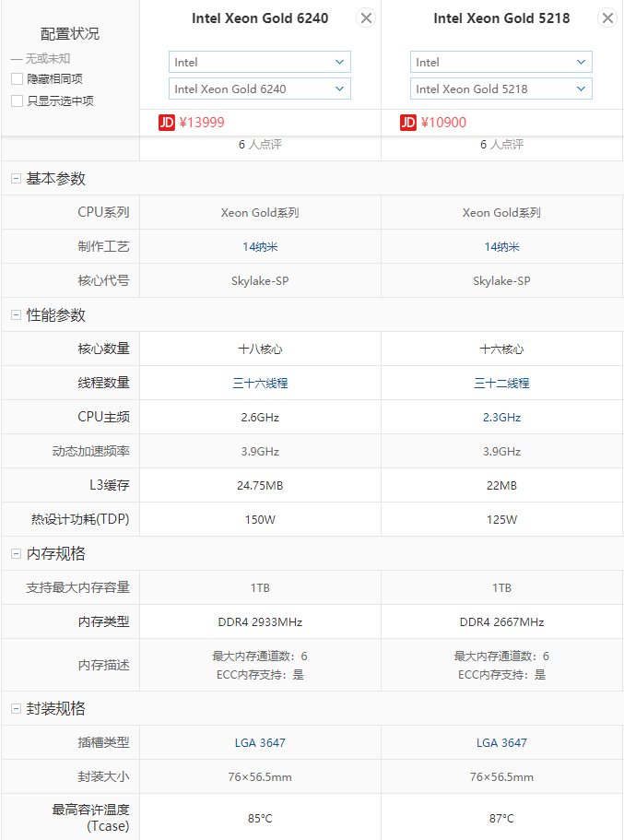Select the CPU主频 row label
Image resolution: width=624 pixels, height=840 pixels.
point(103,417)
